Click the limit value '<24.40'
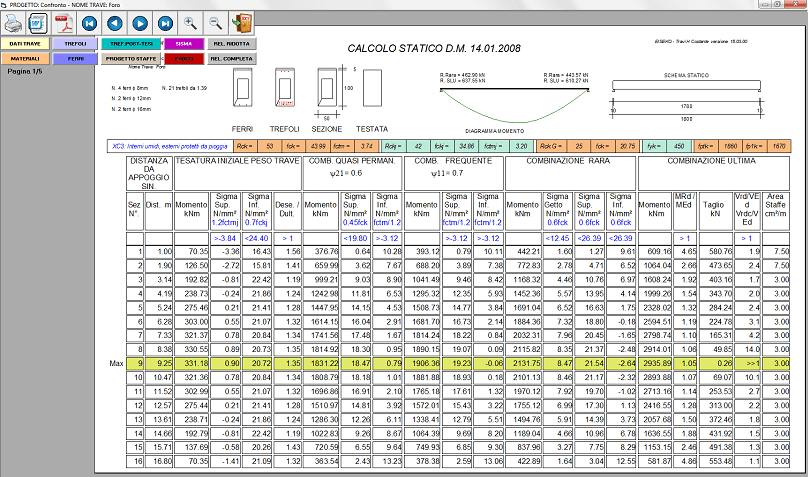The width and height of the screenshot is (808, 477). click(x=257, y=238)
